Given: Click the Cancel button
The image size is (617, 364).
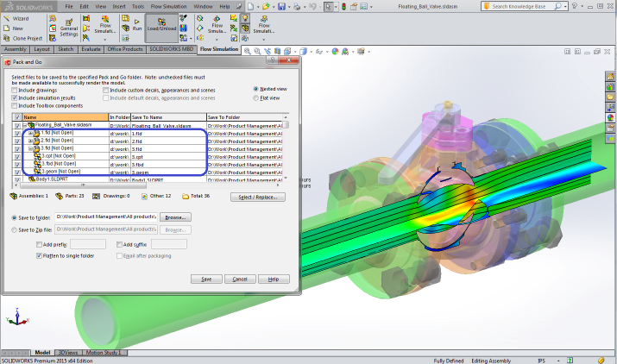Looking at the screenshot, I should (x=240, y=279).
